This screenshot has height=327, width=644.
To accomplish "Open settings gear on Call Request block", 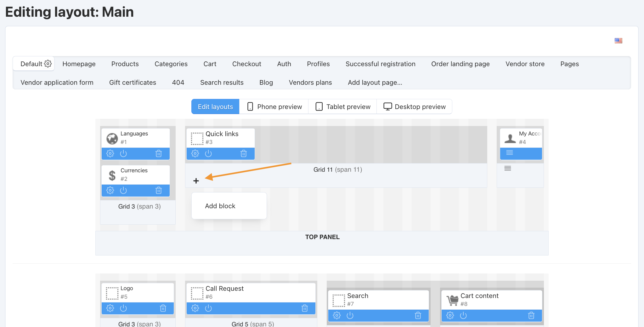I will 195,308.
